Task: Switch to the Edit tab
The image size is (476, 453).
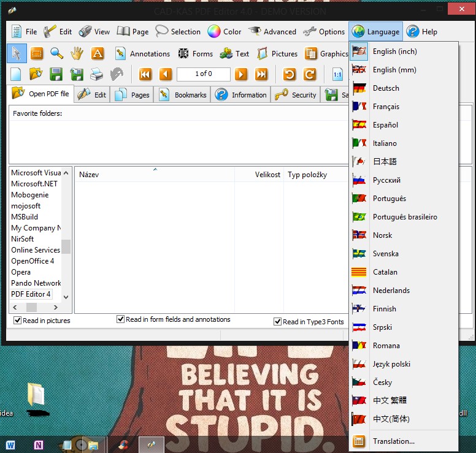Action: (91, 95)
